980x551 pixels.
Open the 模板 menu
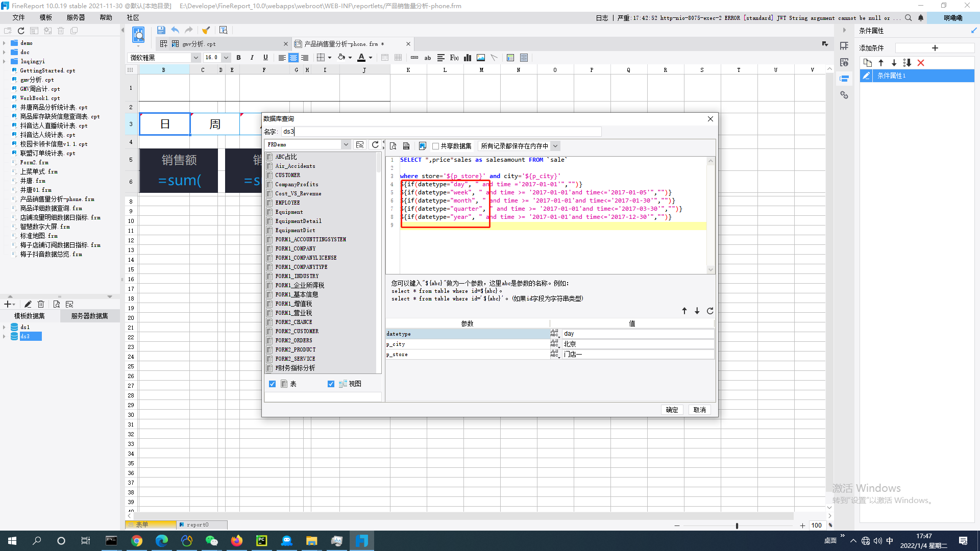point(46,18)
